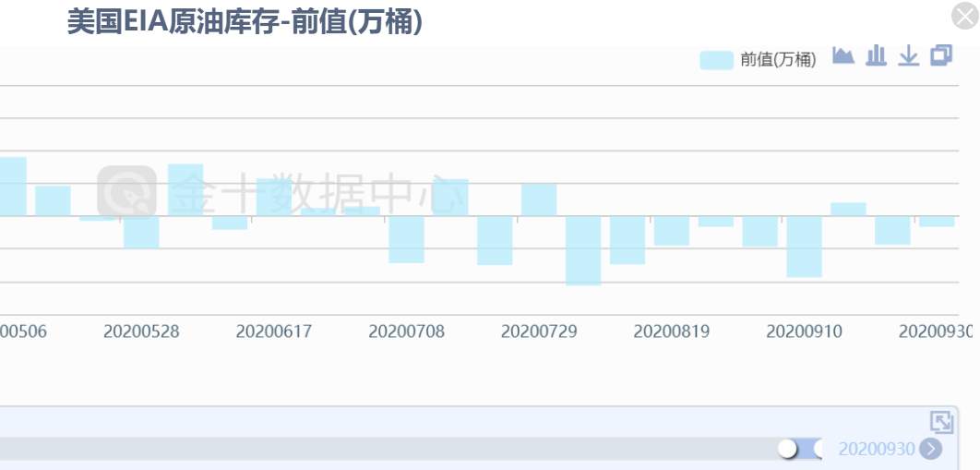
Task: Open the restore/data view window icon
Action: [x=941, y=55]
